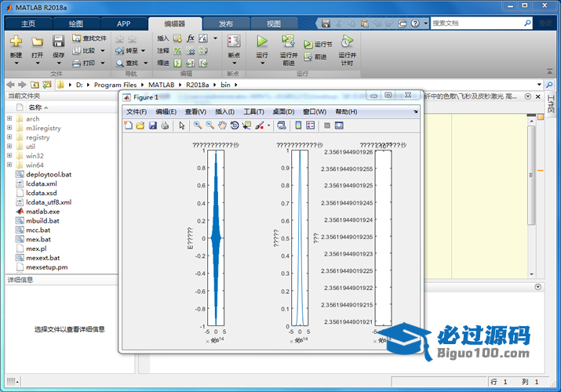Expand the m3iregistry folder node
Viewport: 561px width, 392px height.
[x=9, y=128]
